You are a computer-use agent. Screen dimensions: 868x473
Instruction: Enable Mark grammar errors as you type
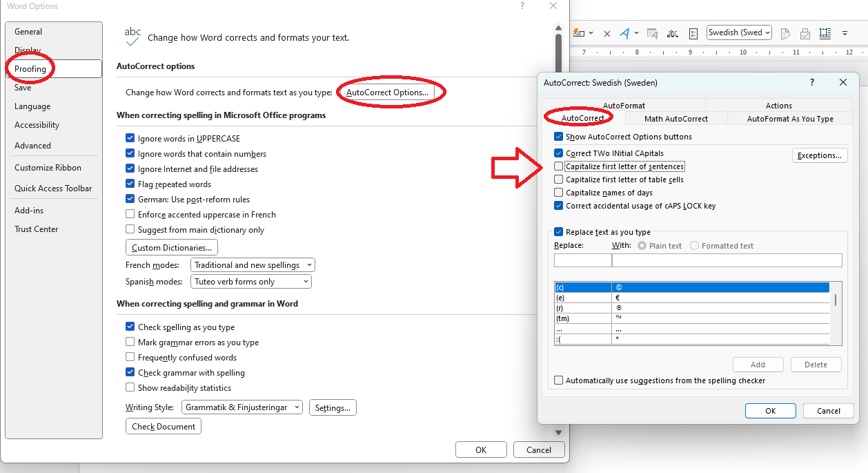pyautogui.click(x=130, y=342)
